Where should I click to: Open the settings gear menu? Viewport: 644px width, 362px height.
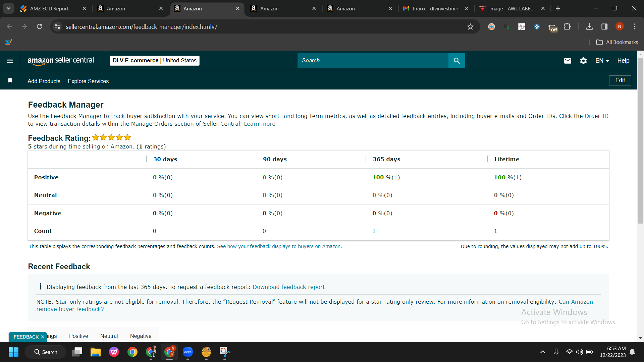pyautogui.click(x=583, y=61)
